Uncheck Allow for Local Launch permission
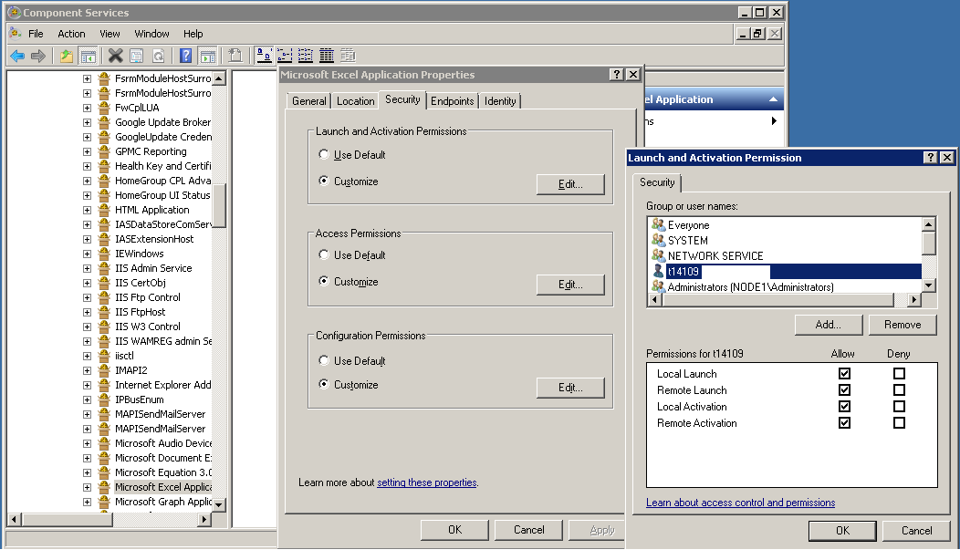The width and height of the screenshot is (960, 560). tap(844, 373)
